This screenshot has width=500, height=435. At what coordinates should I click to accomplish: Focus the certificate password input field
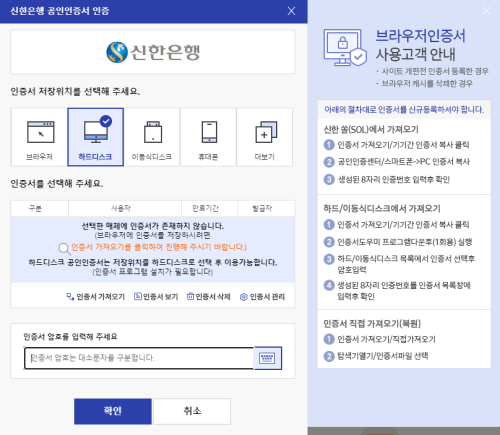pos(139,358)
